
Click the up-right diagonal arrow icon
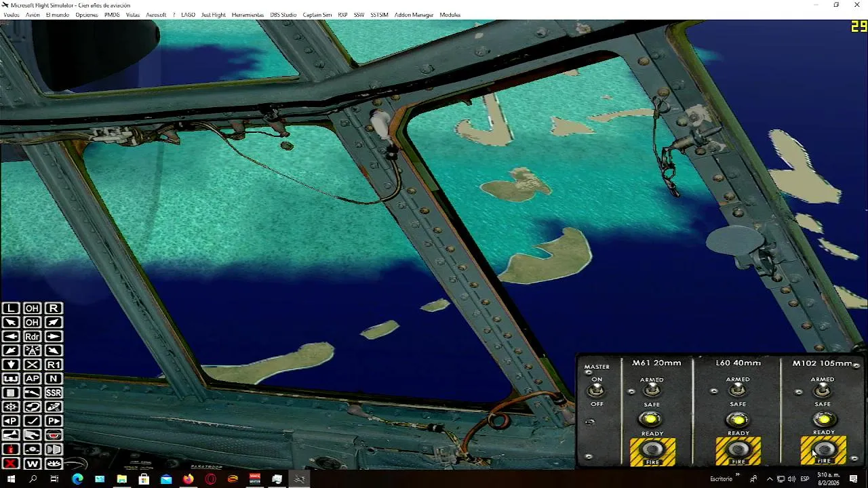tap(54, 323)
